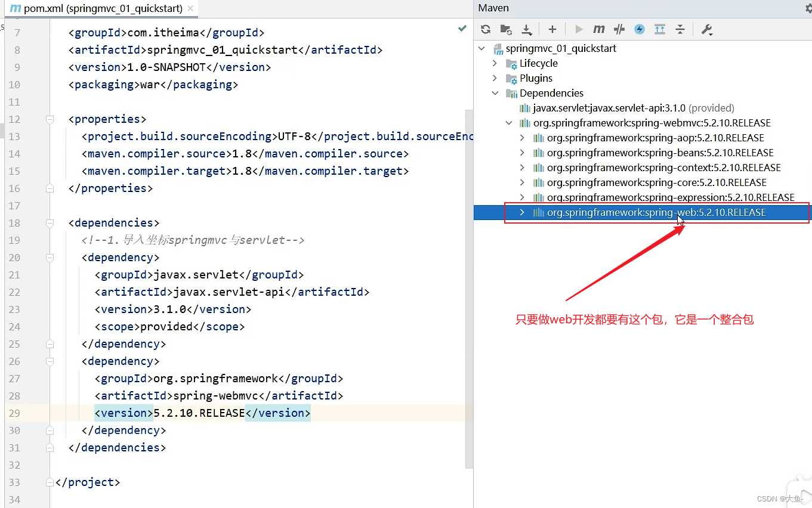The width and height of the screenshot is (812, 508).
Task: Reload All Maven Projects icon
Action: [x=486, y=29]
